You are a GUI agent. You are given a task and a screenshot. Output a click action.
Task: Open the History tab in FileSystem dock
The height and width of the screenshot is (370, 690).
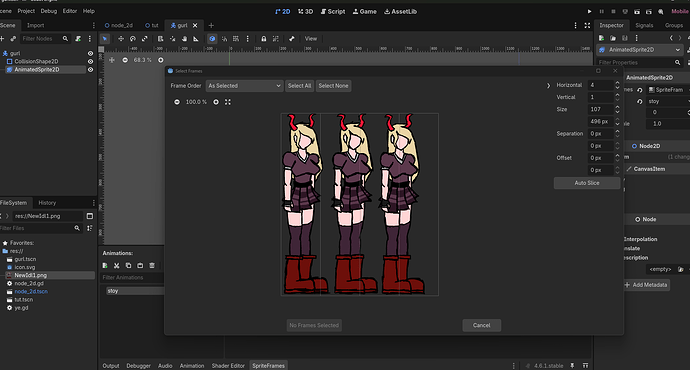point(47,203)
